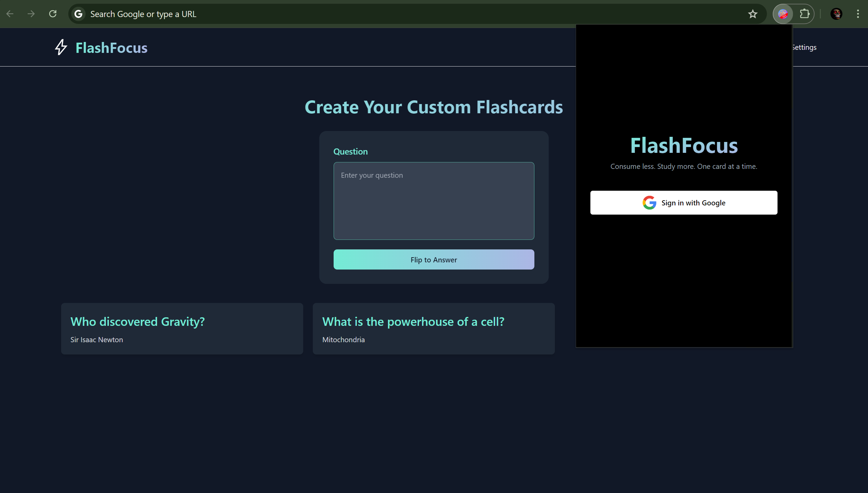The height and width of the screenshot is (493, 868).
Task: Click the browser back arrow
Action: (x=10, y=14)
